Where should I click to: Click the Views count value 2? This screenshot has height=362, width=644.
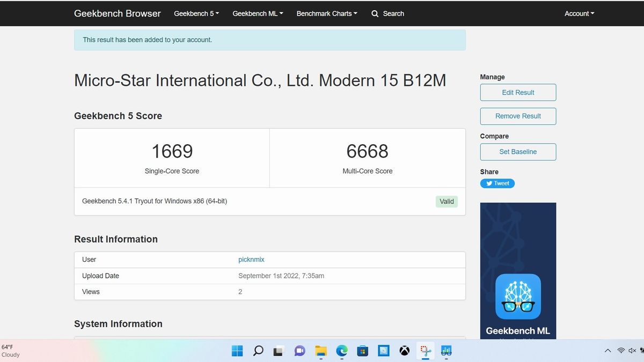240,292
